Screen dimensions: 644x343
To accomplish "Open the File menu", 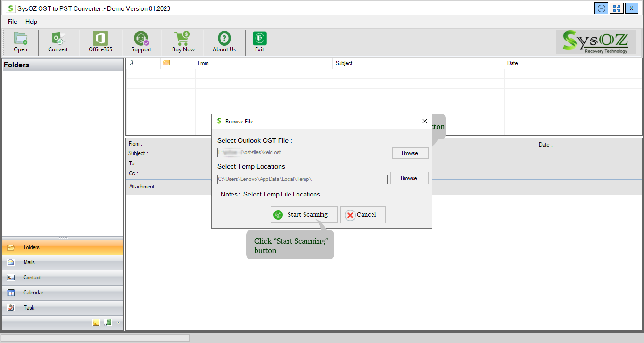I will [12, 22].
